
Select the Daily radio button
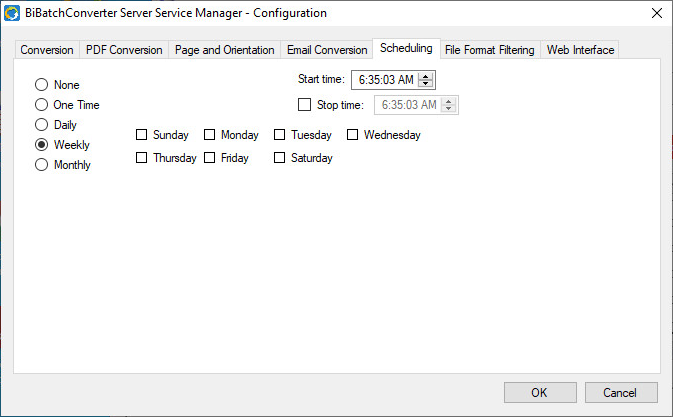click(x=42, y=125)
